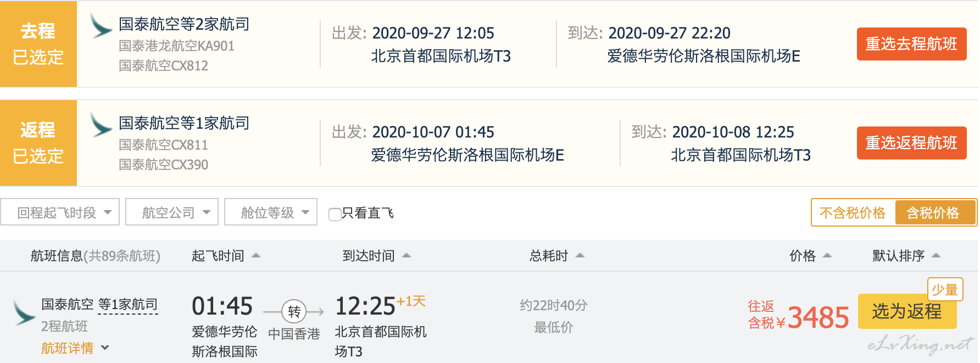Sort by 起飞时间 arrow icon
The image size is (980, 363).
click(x=256, y=256)
